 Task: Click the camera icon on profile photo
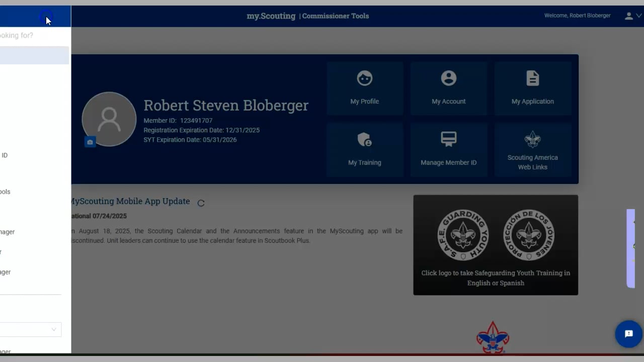point(90,142)
